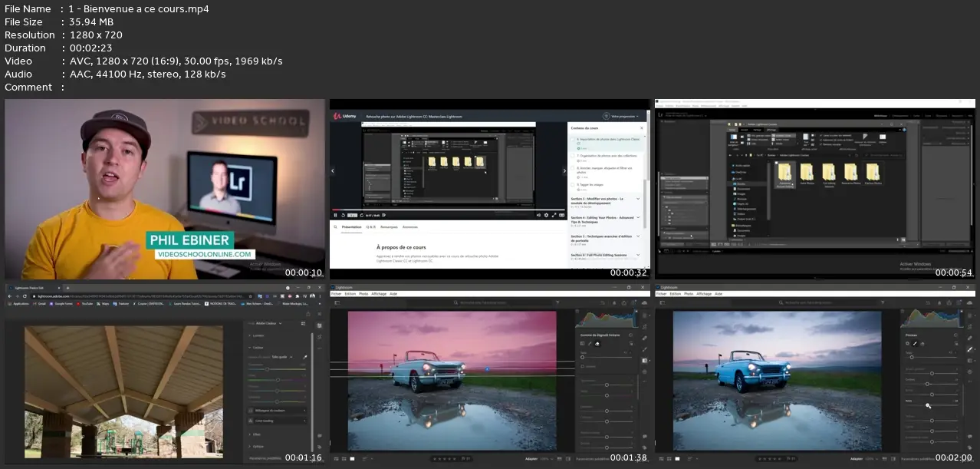Click the cloud sync icon in the 00:02:00 frame

(x=969, y=302)
